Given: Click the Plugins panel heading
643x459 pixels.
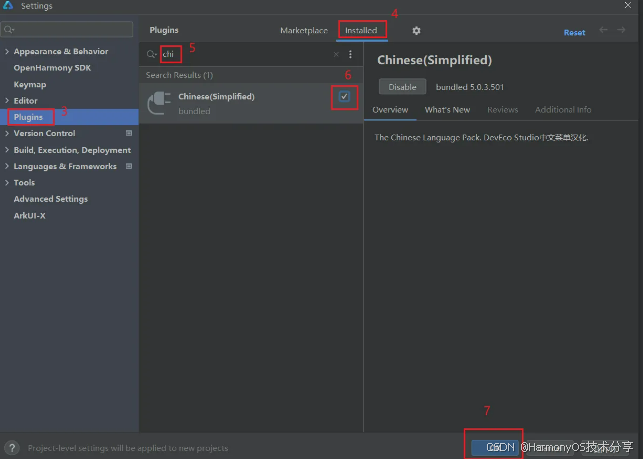Looking at the screenshot, I should (164, 30).
